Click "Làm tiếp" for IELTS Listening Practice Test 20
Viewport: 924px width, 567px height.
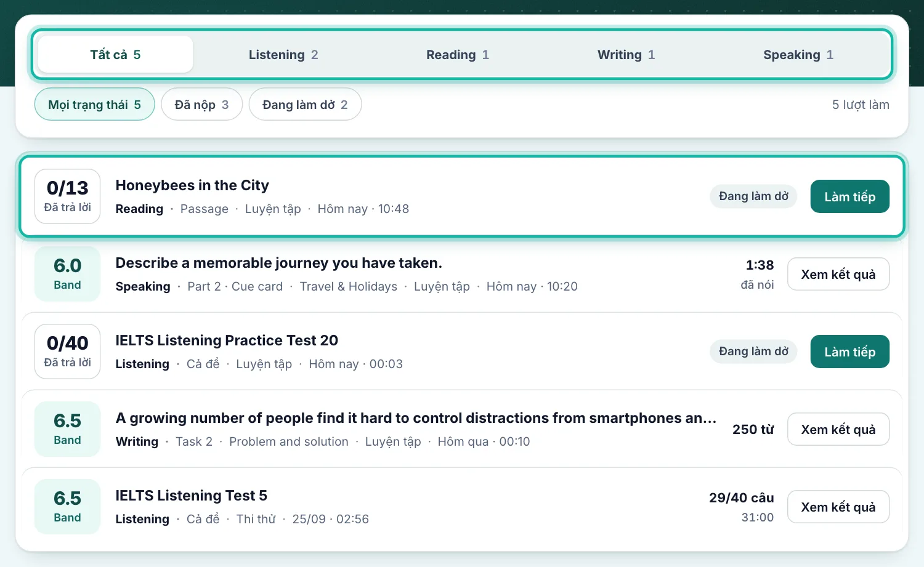coord(849,352)
